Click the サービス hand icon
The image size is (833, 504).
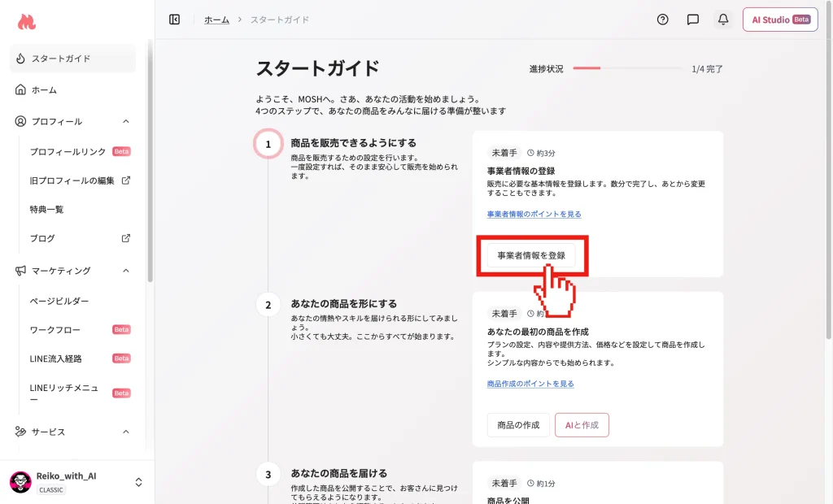click(x=20, y=431)
